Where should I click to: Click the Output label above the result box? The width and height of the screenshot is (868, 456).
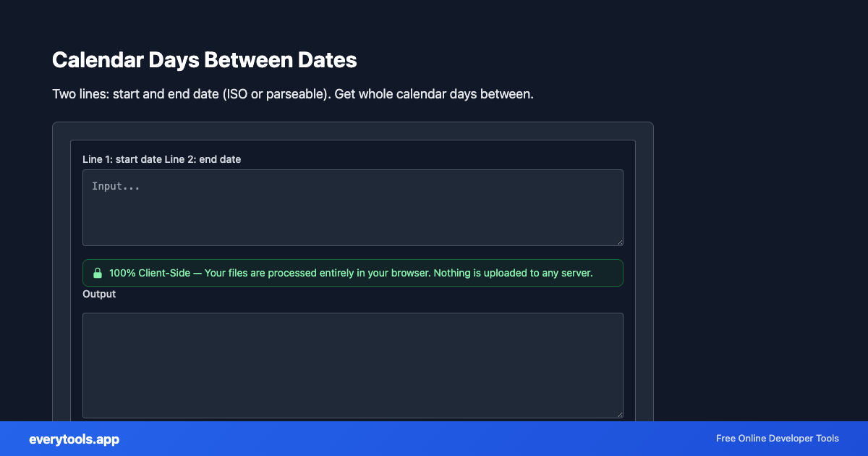(99, 294)
